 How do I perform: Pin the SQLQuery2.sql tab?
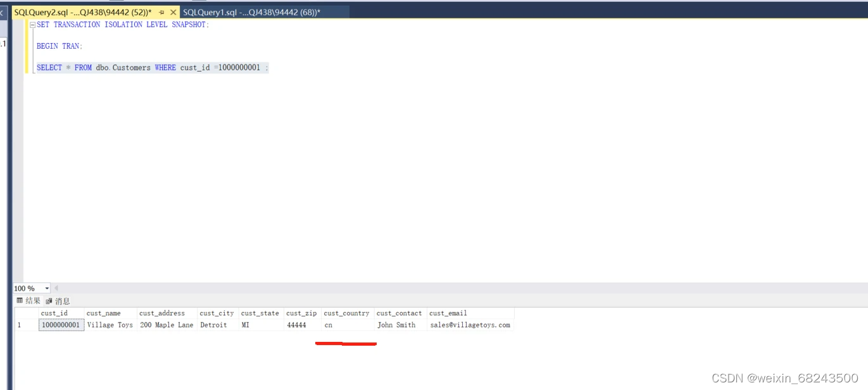[x=162, y=12]
